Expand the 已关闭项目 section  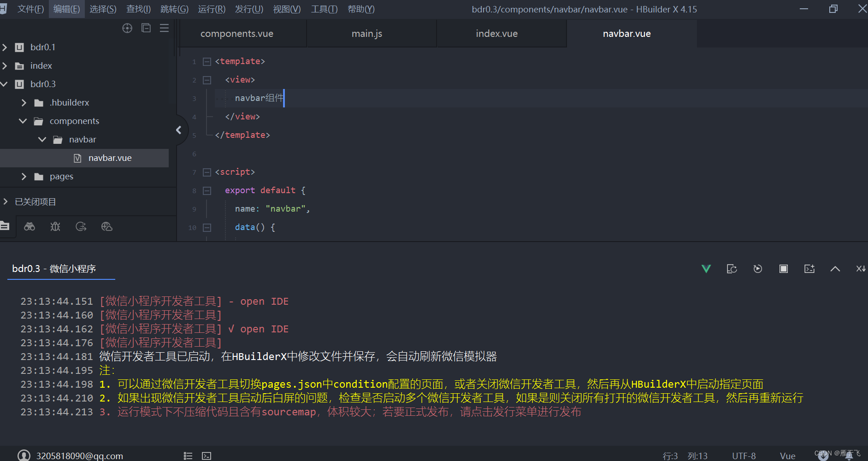pos(6,201)
